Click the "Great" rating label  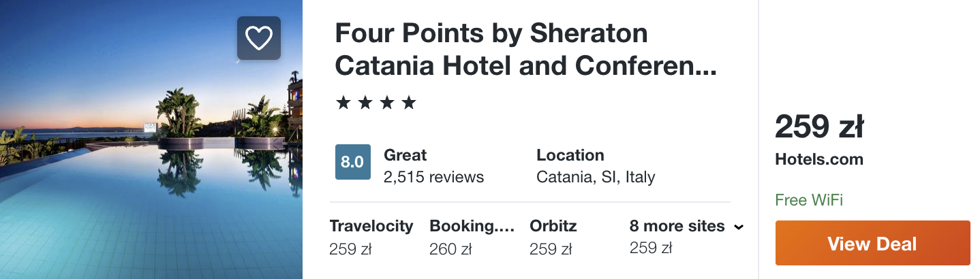tap(405, 154)
